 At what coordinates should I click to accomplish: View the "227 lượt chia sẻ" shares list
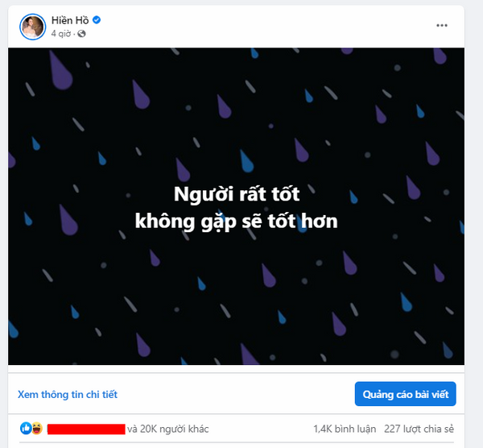419,429
